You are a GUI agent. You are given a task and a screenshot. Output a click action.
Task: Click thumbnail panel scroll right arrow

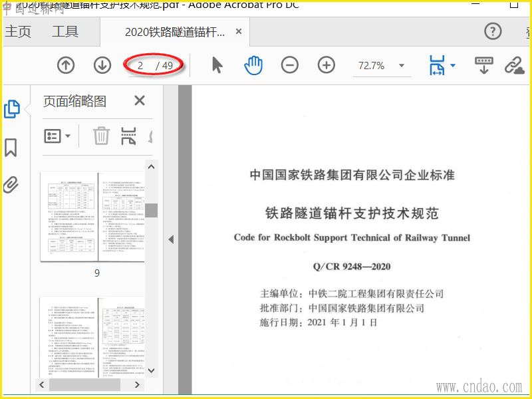point(137,384)
